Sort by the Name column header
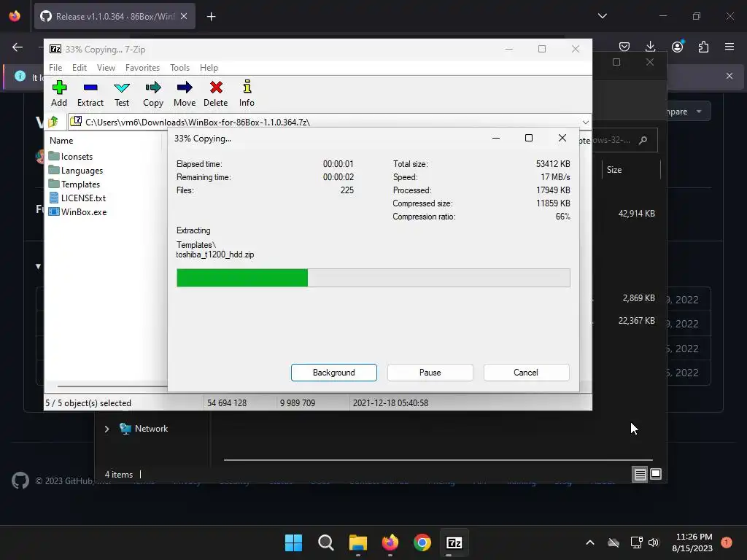747x560 pixels. pos(61,141)
